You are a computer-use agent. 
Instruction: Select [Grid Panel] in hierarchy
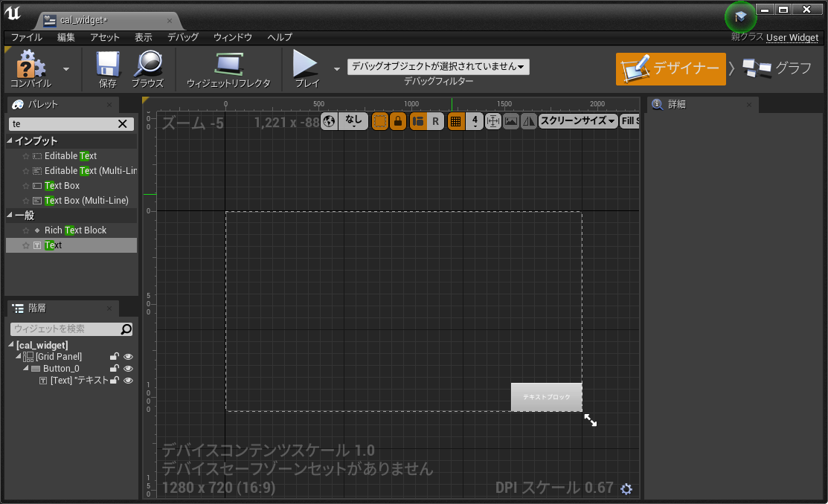coord(59,357)
